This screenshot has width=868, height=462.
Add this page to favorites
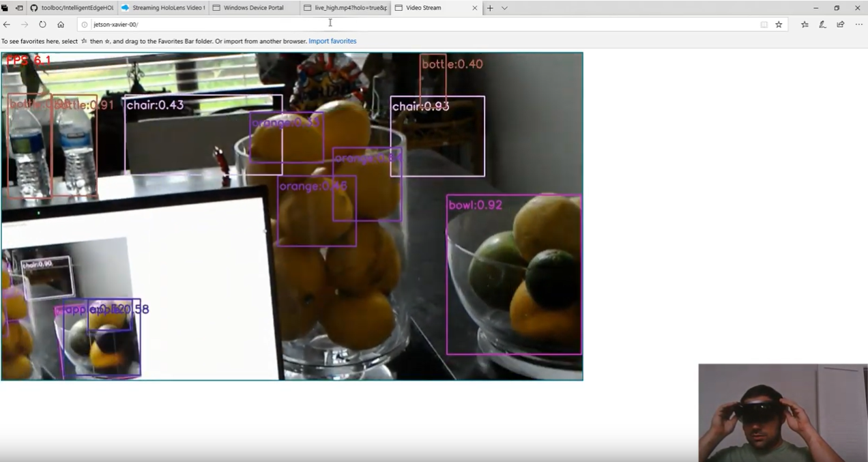779,25
